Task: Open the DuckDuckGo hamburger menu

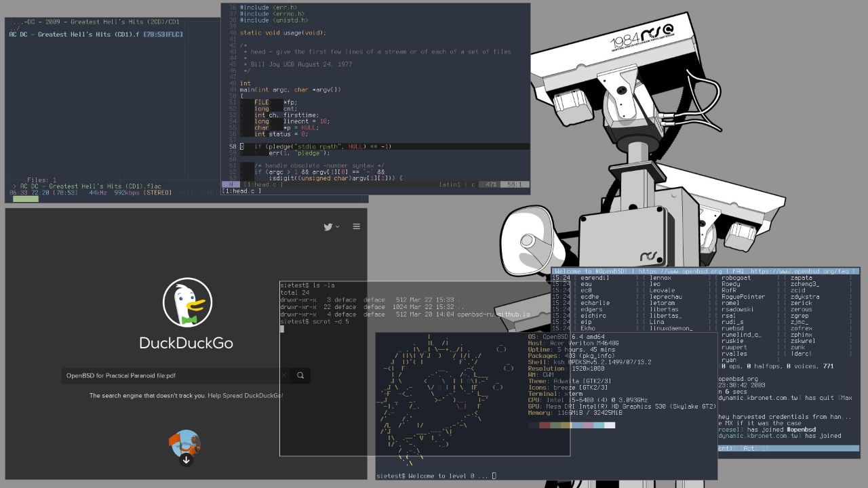Action: 356,226
